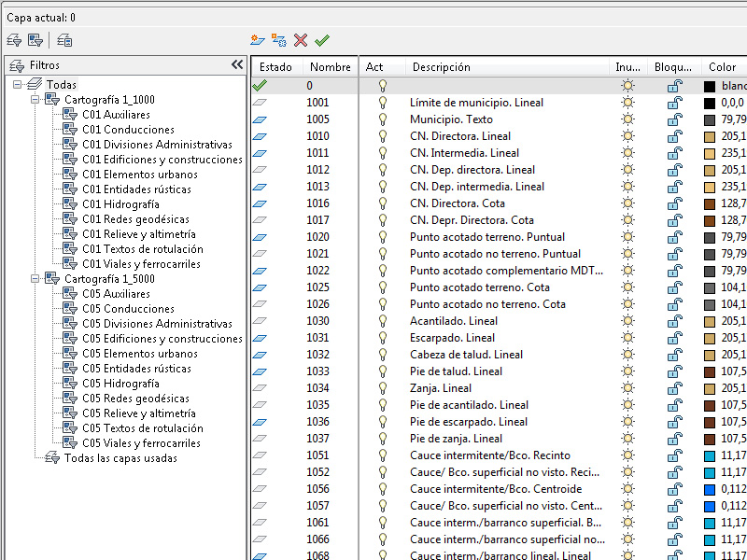Delete layer using the red X icon
Image resolution: width=747 pixels, height=560 pixels.
pyautogui.click(x=300, y=40)
